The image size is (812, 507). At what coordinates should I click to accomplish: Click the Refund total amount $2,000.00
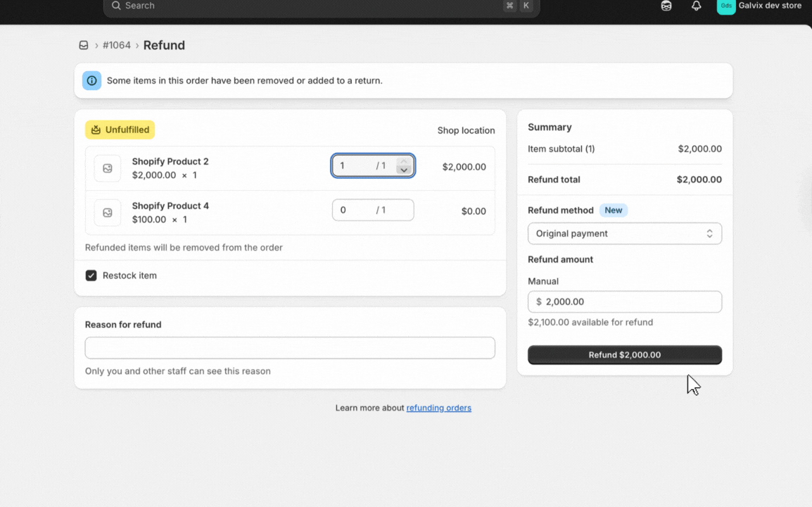(x=699, y=180)
